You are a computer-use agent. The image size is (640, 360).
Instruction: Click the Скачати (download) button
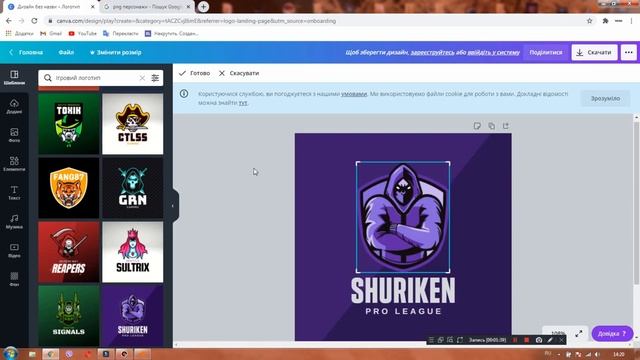pyautogui.click(x=594, y=52)
